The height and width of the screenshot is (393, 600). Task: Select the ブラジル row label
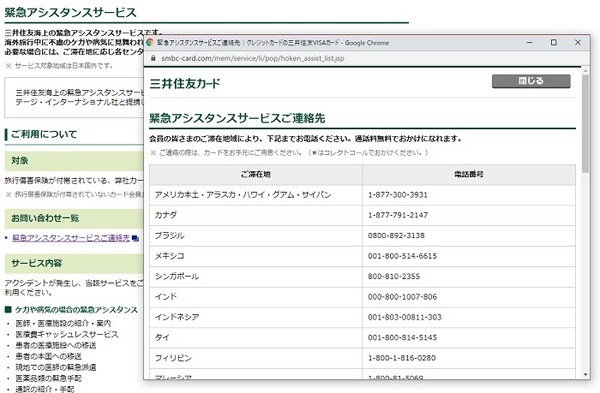click(x=170, y=235)
